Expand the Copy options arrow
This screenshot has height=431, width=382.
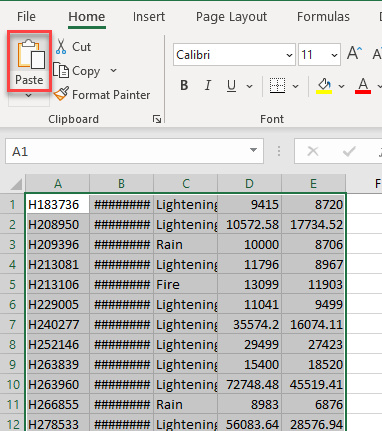pyautogui.click(x=113, y=70)
